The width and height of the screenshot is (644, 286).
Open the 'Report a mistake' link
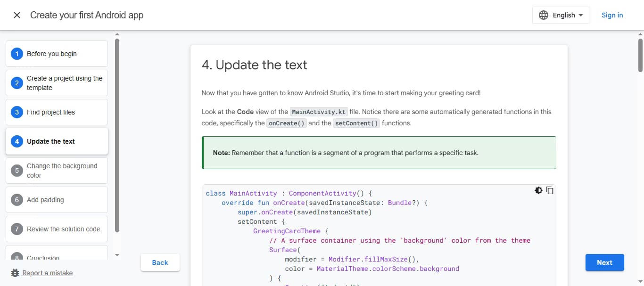[x=46, y=273]
